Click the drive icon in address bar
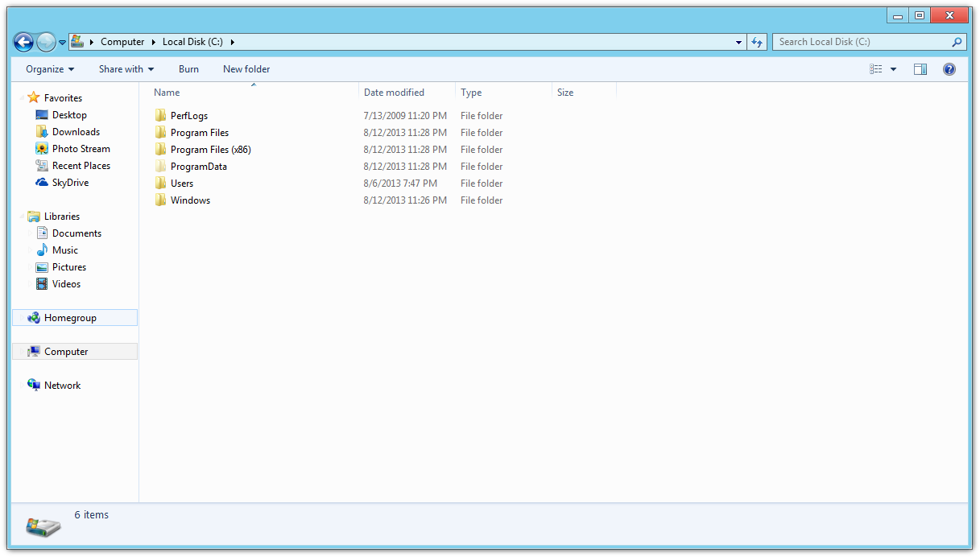The width and height of the screenshot is (980, 557). coord(77,41)
